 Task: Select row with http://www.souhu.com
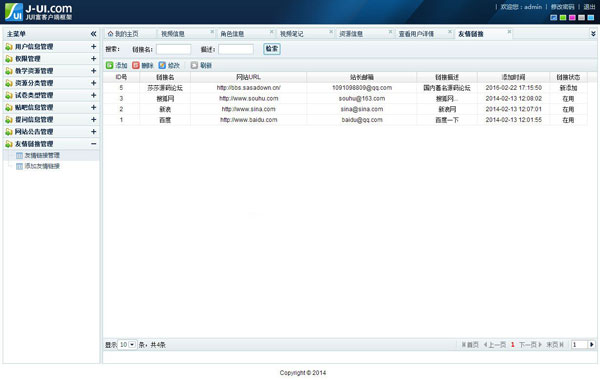[345, 99]
